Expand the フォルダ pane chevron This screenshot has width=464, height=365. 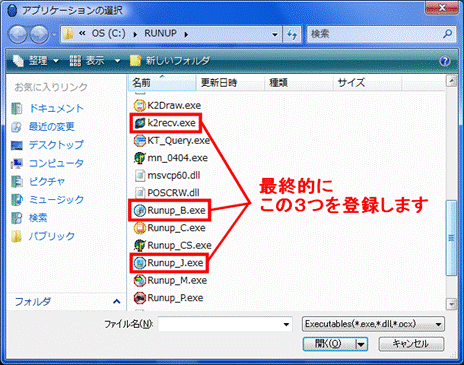[x=117, y=302]
